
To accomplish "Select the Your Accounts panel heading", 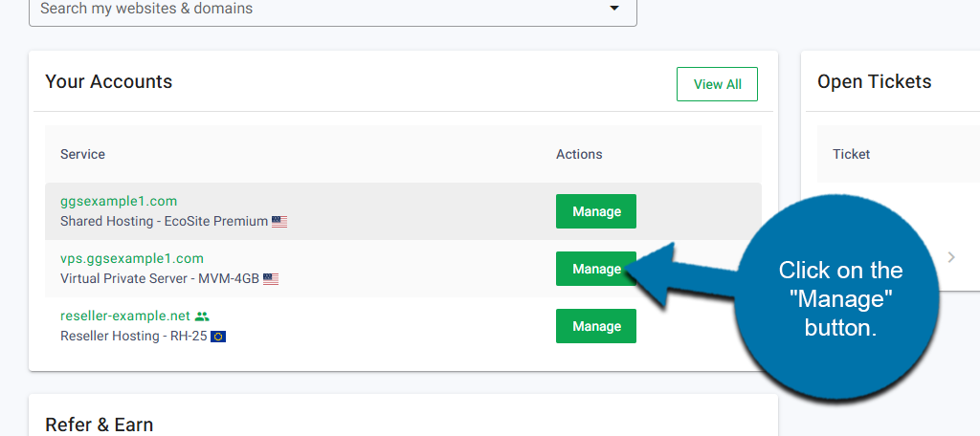I will [x=108, y=82].
